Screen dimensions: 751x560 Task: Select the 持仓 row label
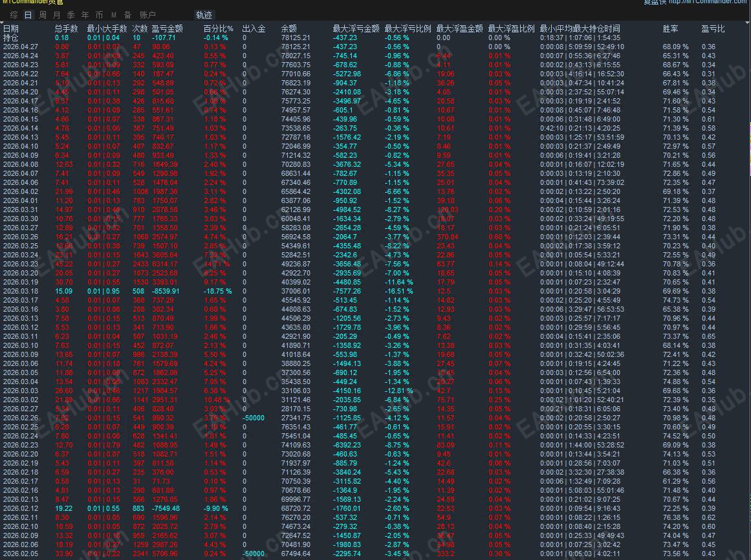click(10, 38)
